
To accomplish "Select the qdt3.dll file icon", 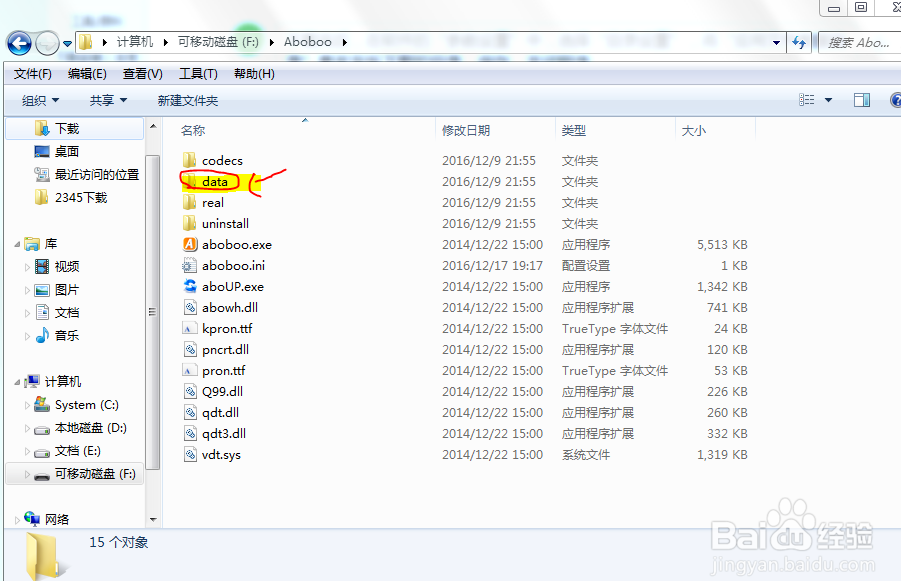I will pyautogui.click(x=190, y=433).
